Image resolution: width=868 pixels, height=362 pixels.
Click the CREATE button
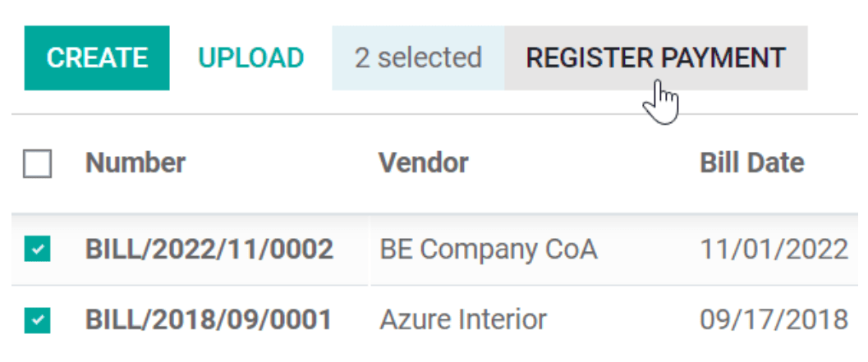coord(97,58)
